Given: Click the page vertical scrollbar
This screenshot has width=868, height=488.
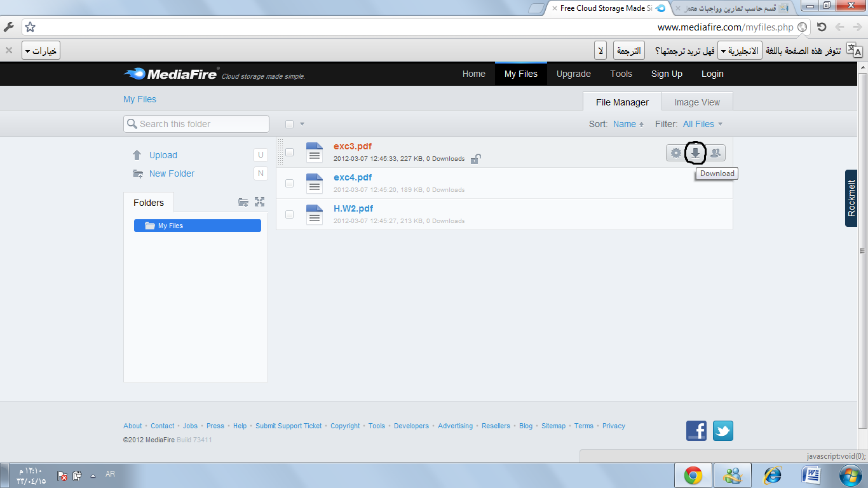Looking at the screenshot, I should (x=863, y=251).
